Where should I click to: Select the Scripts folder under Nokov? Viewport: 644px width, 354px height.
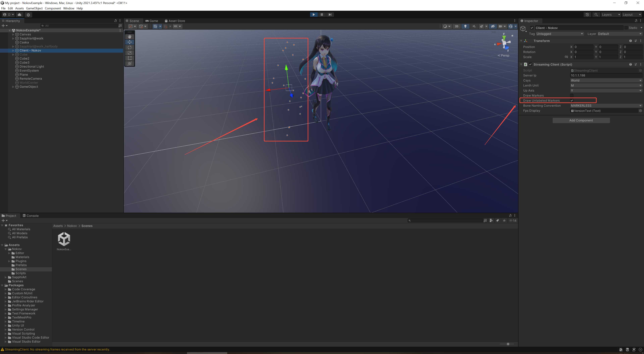tap(21, 273)
